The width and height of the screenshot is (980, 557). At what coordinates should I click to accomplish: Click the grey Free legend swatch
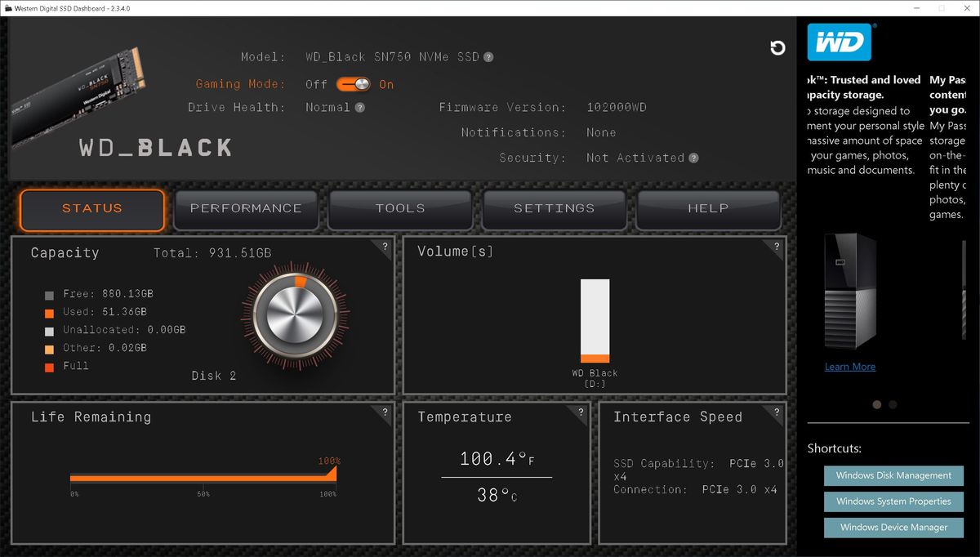tap(49, 295)
